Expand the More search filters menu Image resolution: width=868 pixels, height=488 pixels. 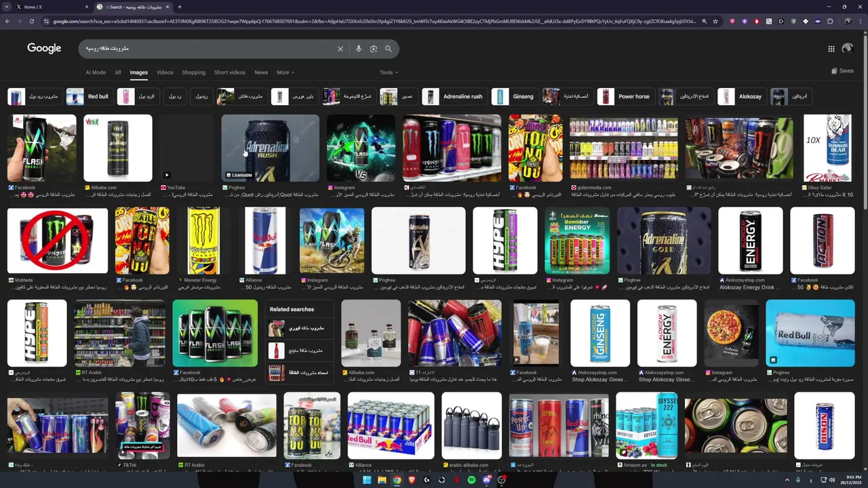tap(285, 73)
